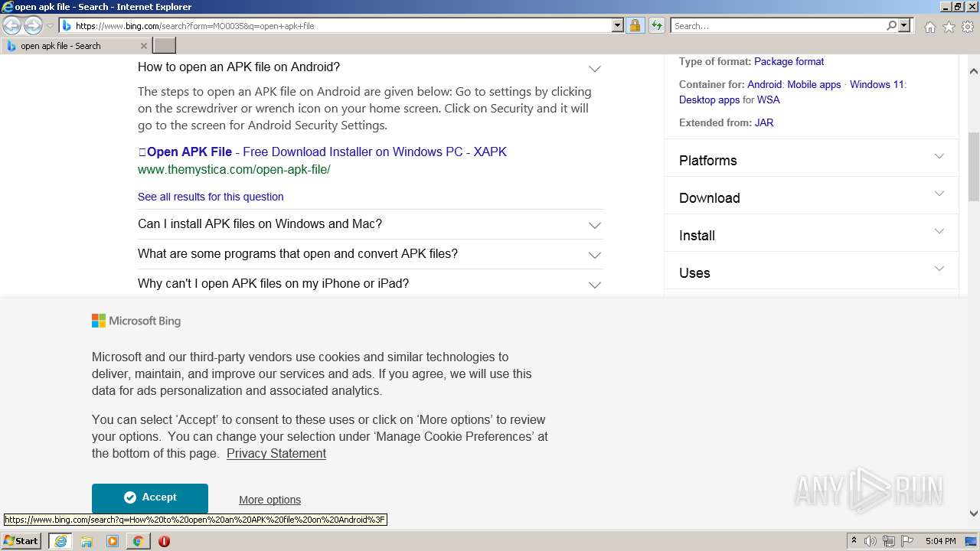The image size is (980, 551).
Task: Click www.themystica.com/open-apk-file/ URL text
Action: [234, 169]
